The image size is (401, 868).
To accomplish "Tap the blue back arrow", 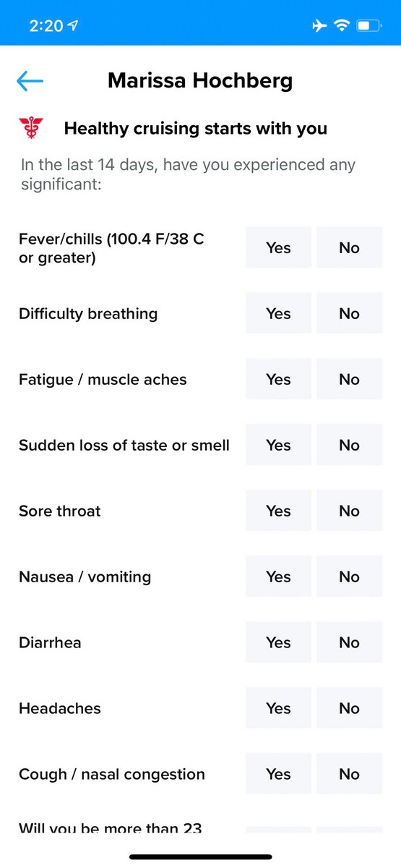I will tap(30, 81).
